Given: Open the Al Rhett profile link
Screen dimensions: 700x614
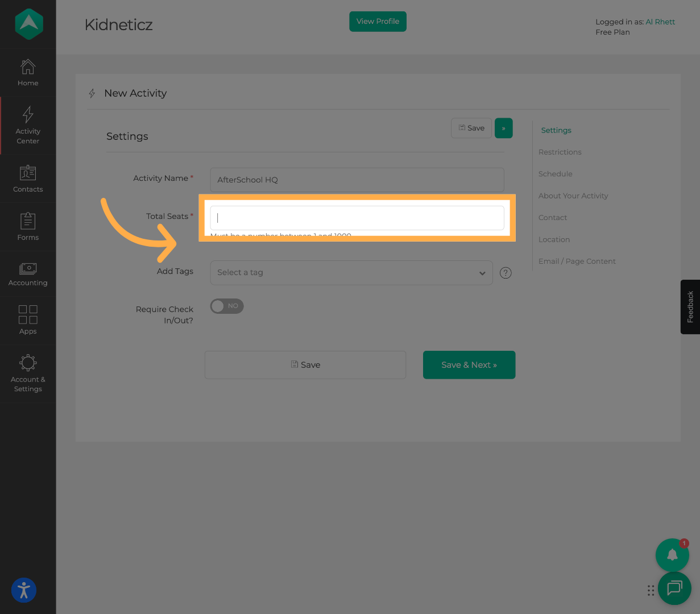Looking at the screenshot, I should click(660, 22).
